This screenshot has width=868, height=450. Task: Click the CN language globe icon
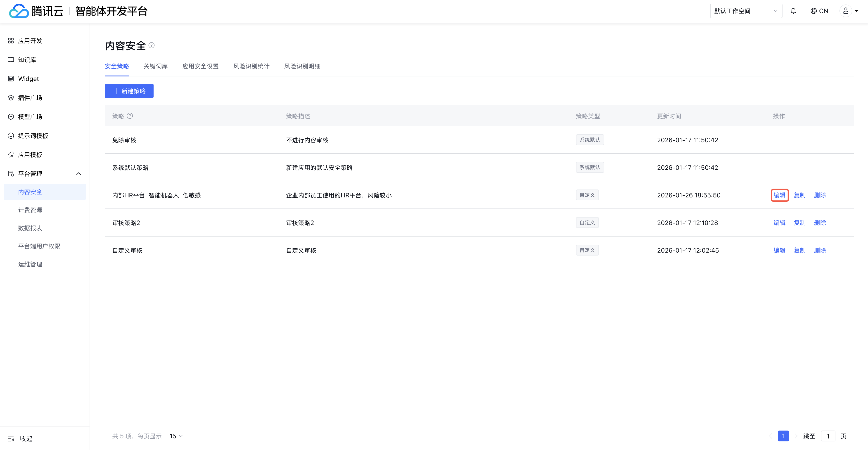click(813, 11)
